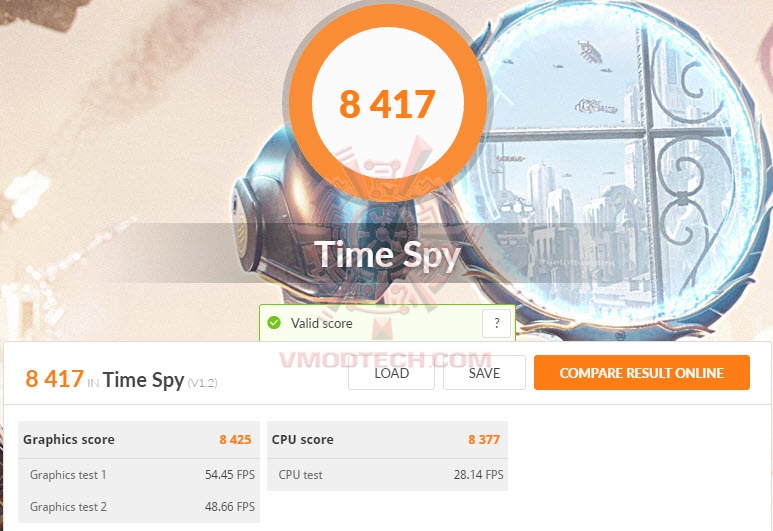Select the Time Spy banner title
The image size is (773, 531).
pyautogui.click(x=387, y=255)
